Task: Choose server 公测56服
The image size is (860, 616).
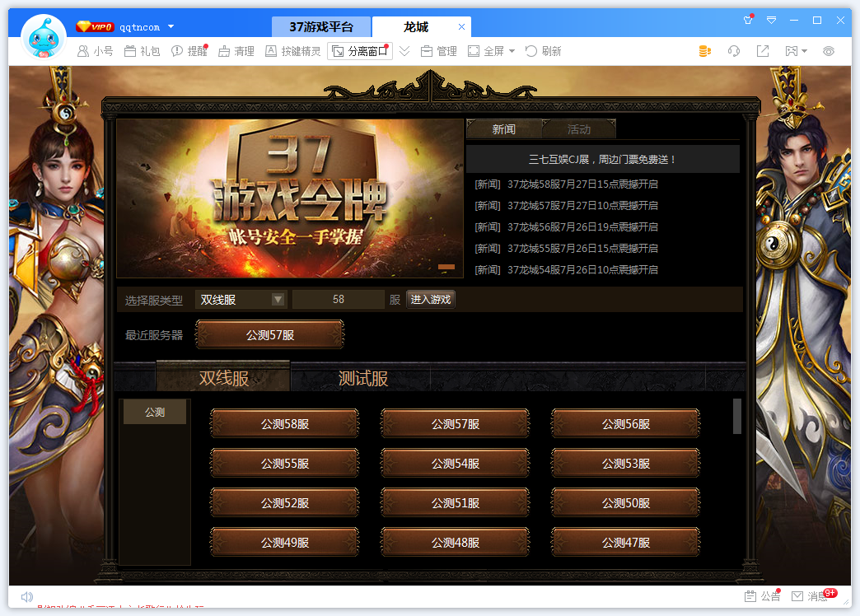Action: point(626,423)
